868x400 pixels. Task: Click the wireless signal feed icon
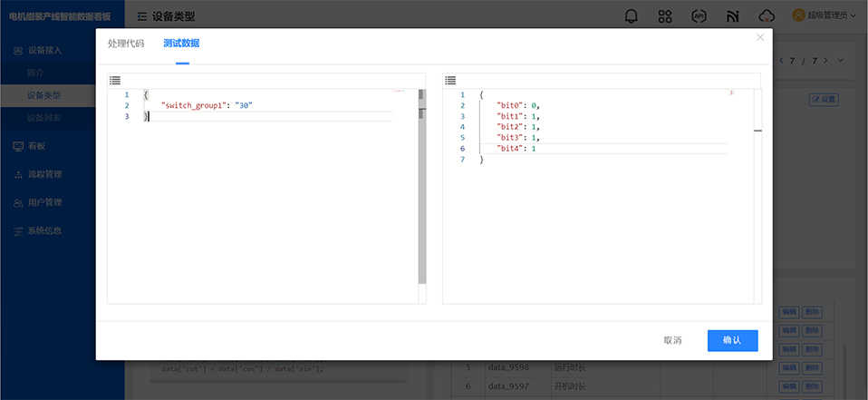click(x=732, y=15)
